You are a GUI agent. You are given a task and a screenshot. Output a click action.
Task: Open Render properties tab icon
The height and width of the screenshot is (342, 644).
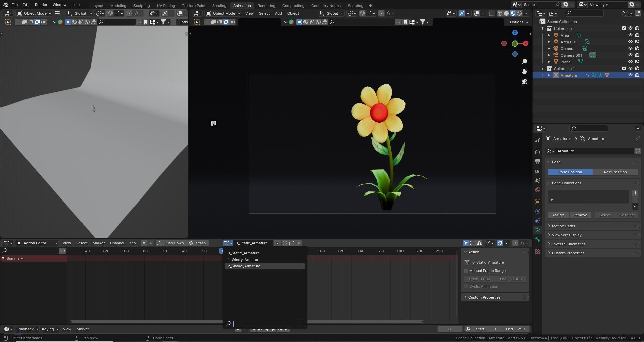pos(538,152)
